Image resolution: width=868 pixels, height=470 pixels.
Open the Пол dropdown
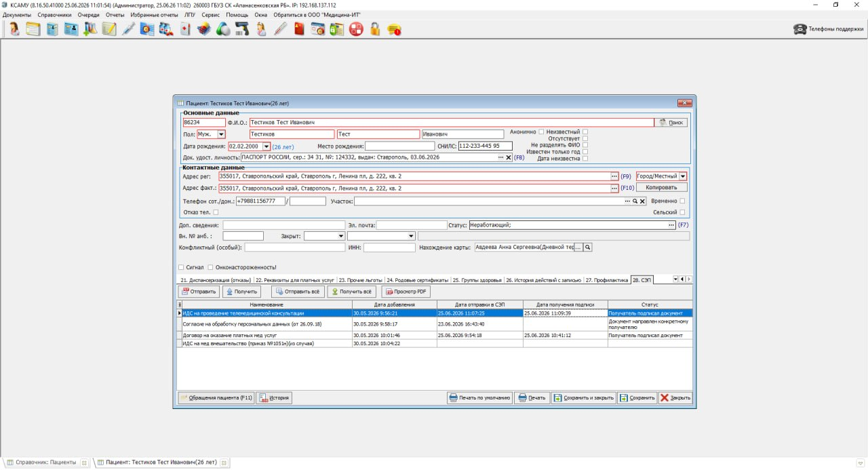click(x=221, y=134)
